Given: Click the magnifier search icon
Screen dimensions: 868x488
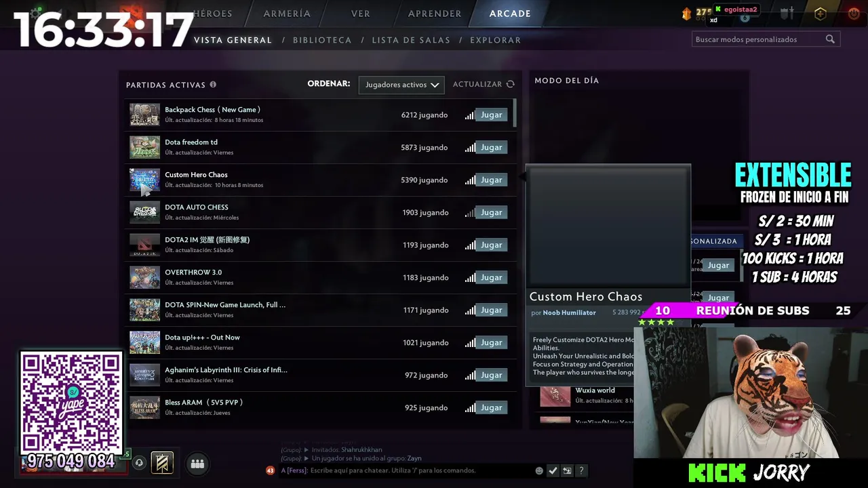Looking at the screenshot, I should click(x=830, y=39).
